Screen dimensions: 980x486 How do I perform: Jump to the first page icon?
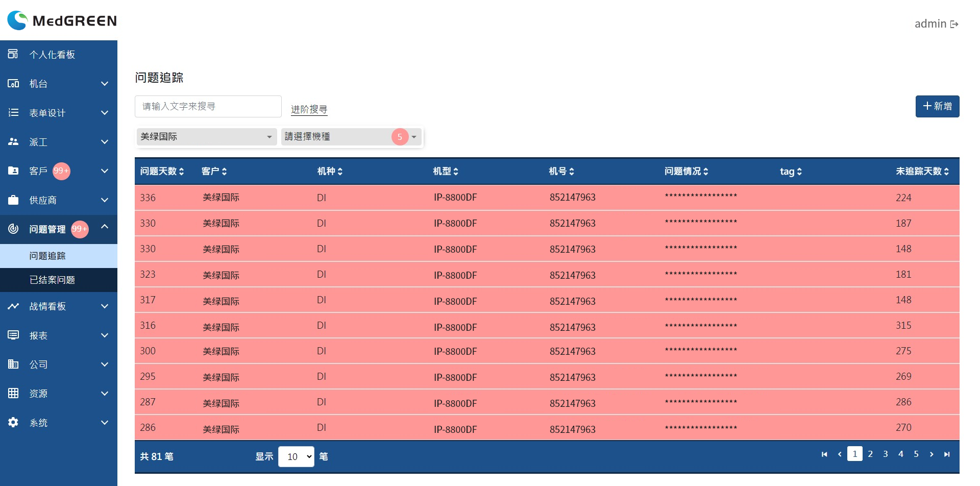click(824, 454)
